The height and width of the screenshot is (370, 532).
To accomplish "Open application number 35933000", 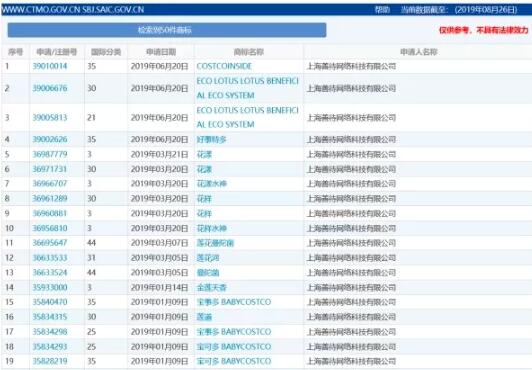I will (x=50, y=287).
